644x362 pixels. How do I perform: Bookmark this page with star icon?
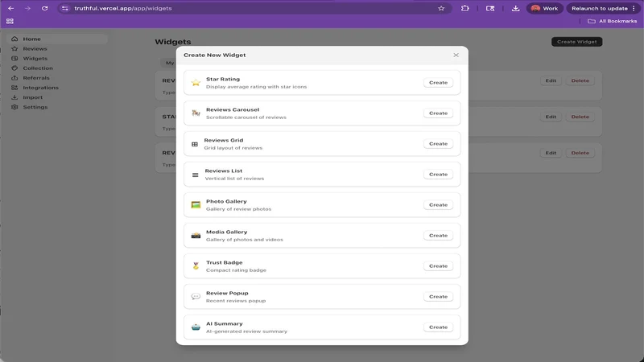(x=441, y=8)
